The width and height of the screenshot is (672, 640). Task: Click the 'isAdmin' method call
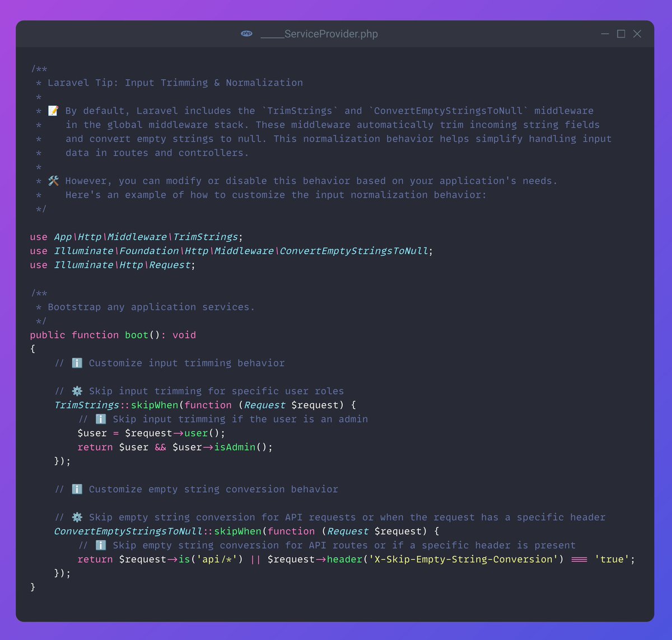(235, 447)
